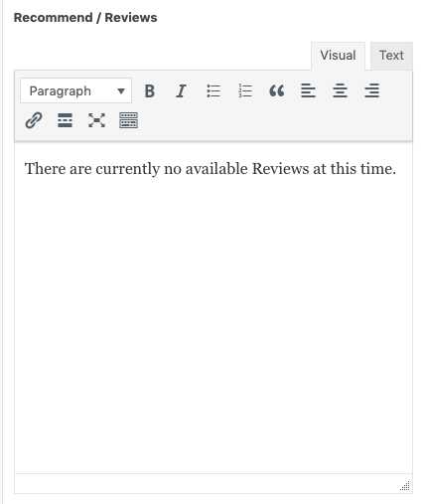Toggle bold formatting
Image resolution: width=424 pixels, height=504 pixels.
click(150, 90)
